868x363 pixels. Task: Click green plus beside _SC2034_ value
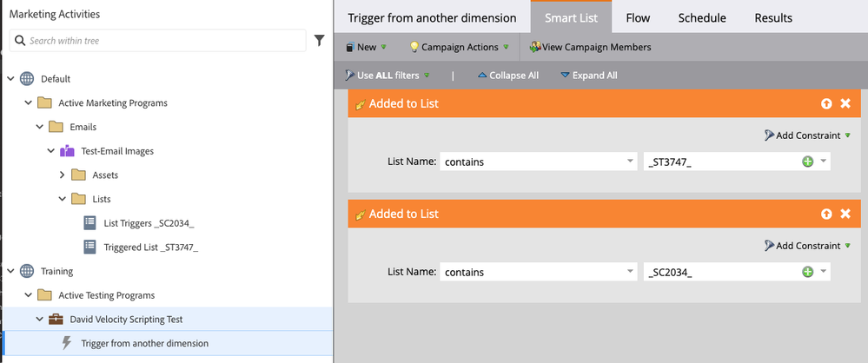(808, 272)
